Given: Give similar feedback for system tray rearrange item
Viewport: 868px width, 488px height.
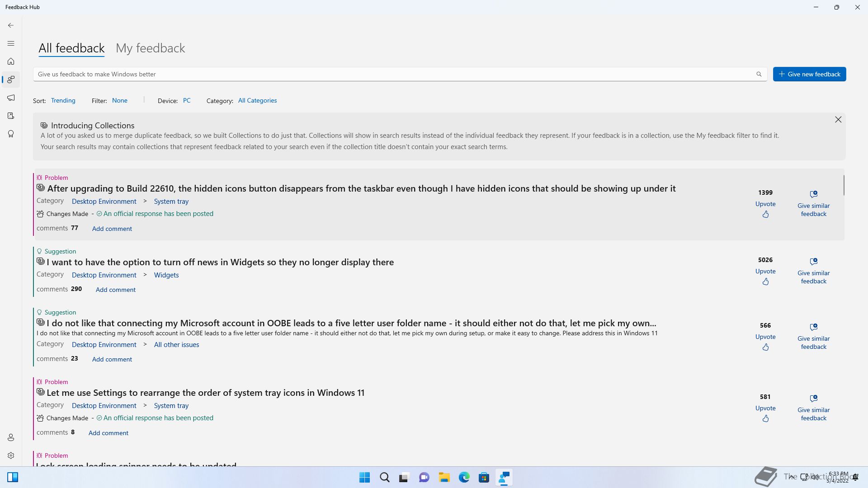Looking at the screenshot, I should click(x=814, y=408).
